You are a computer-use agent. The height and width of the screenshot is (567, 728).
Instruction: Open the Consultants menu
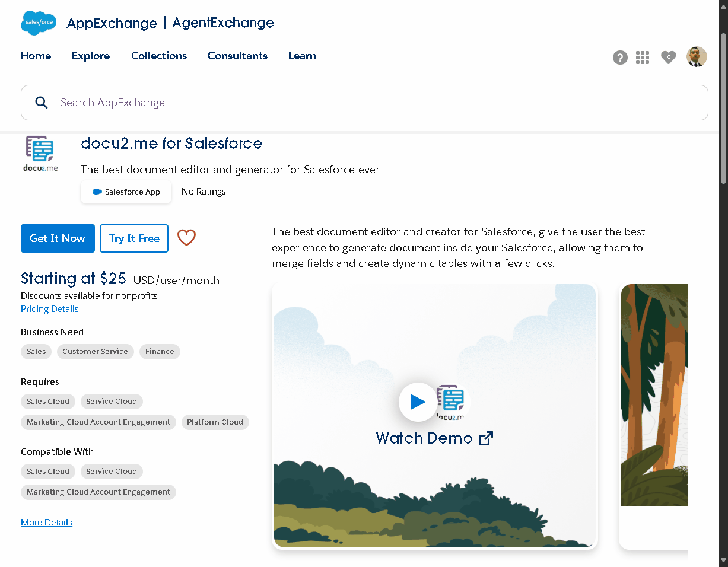point(237,56)
